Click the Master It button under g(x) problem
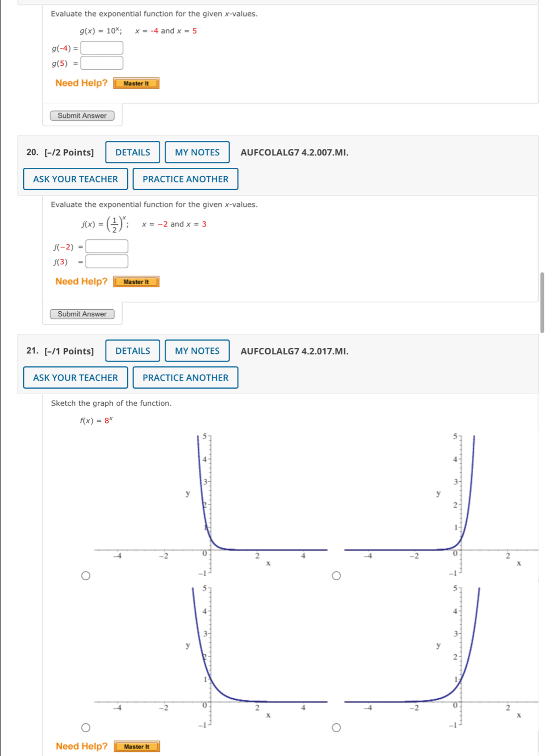 coord(136,83)
